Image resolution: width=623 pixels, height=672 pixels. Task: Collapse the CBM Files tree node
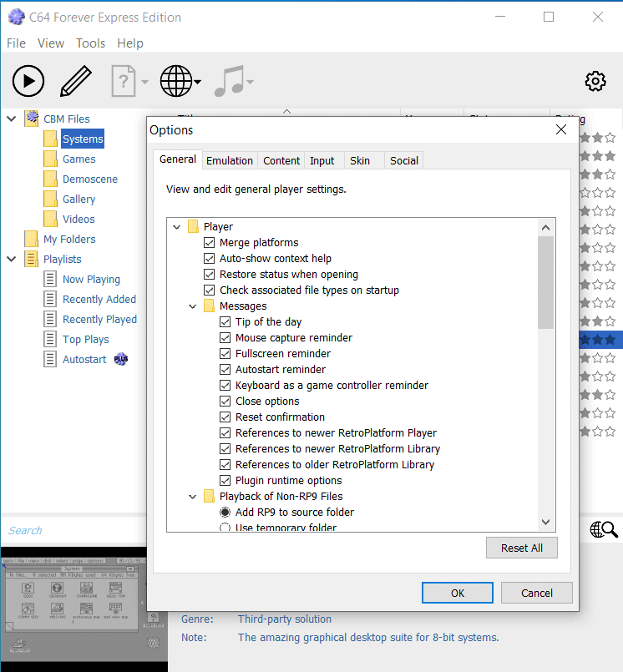(12, 119)
